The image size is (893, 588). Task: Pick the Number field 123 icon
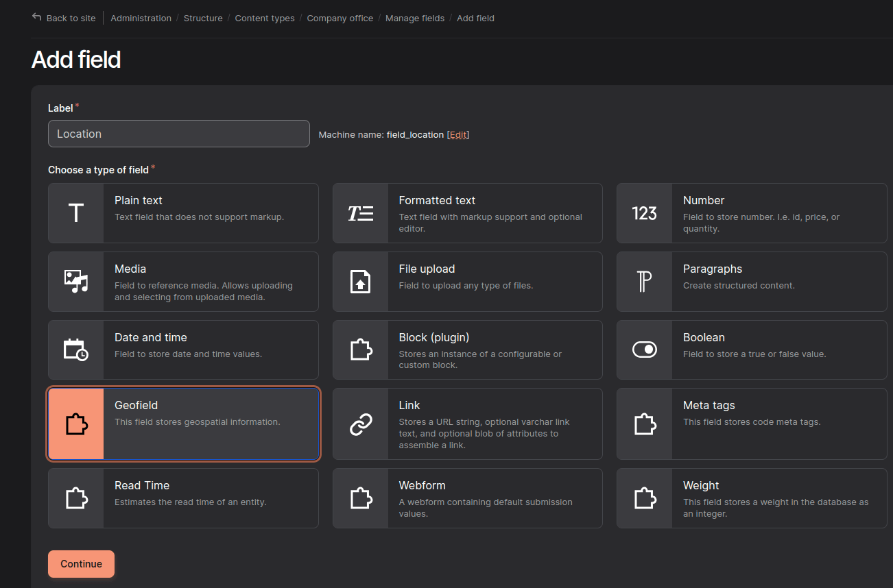645,213
